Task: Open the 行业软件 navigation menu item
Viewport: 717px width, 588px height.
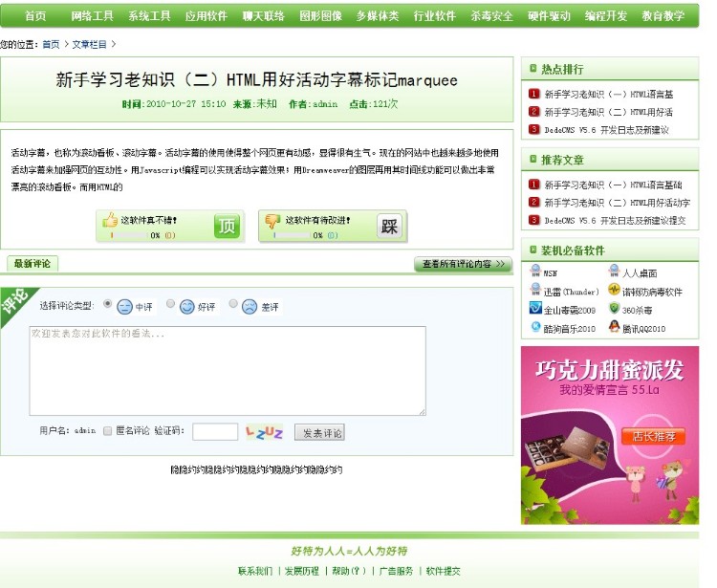Action: [435, 16]
